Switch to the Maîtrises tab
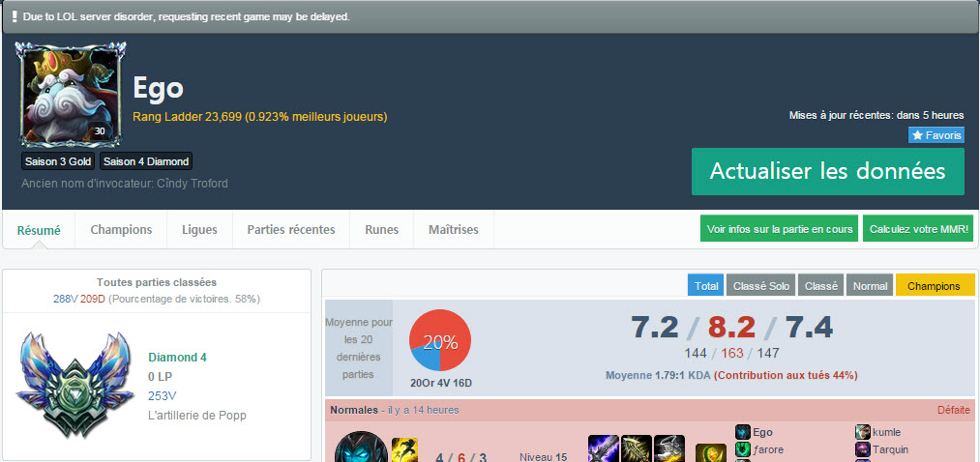 pyautogui.click(x=454, y=230)
